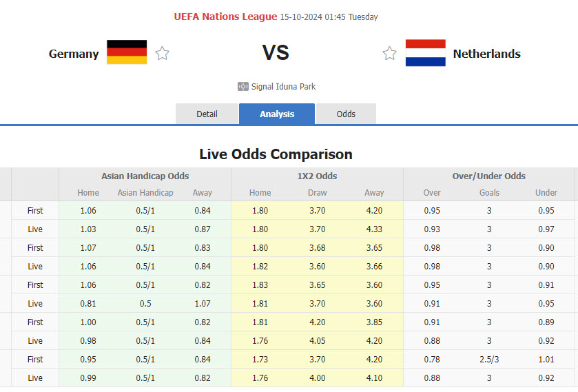Click the Germany team name

tap(74, 54)
